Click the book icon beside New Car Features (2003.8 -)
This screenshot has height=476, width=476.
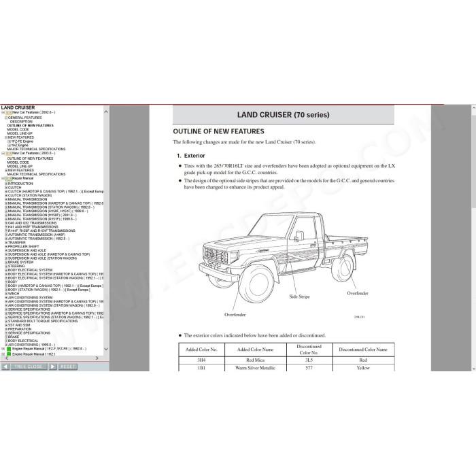pos(9,154)
